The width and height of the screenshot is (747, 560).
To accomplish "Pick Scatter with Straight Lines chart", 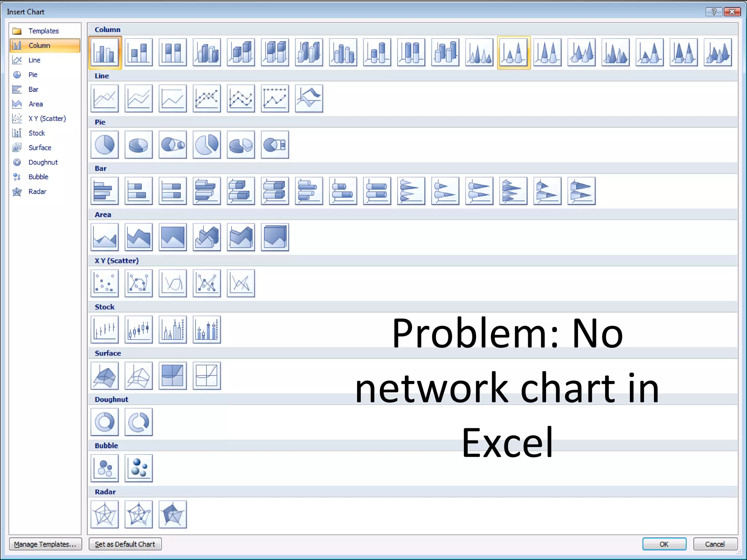I will (x=241, y=283).
